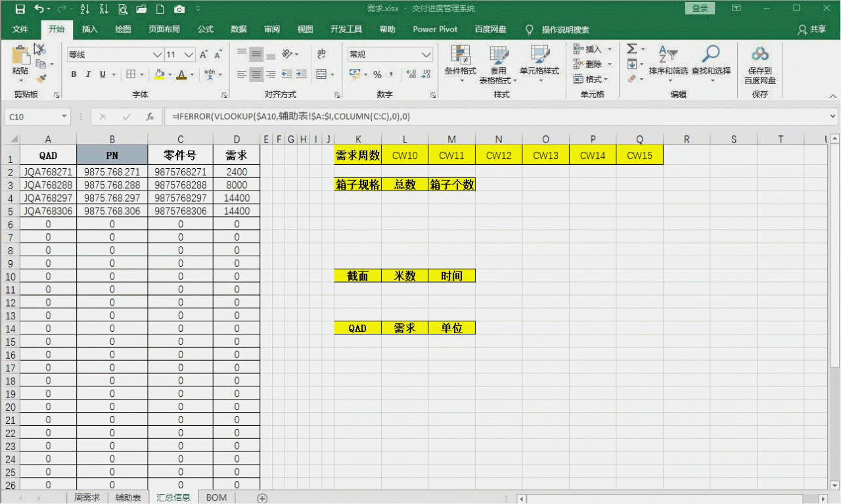
Task: Create new blank workbook icon
Action: pyautogui.click(x=160, y=9)
